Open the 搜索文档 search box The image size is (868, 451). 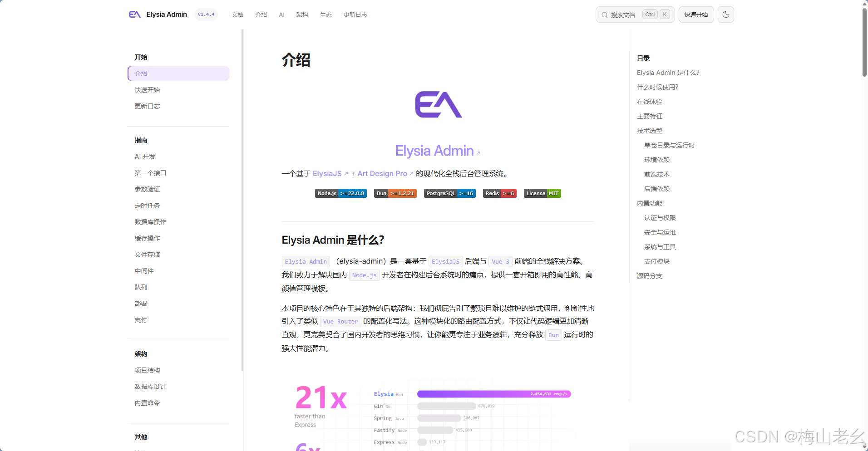click(x=635, y=15)
